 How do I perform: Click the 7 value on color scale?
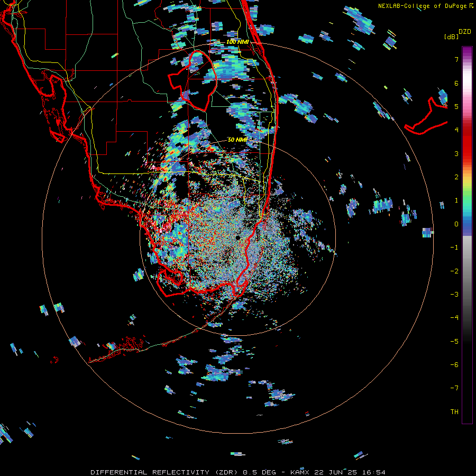456,59
